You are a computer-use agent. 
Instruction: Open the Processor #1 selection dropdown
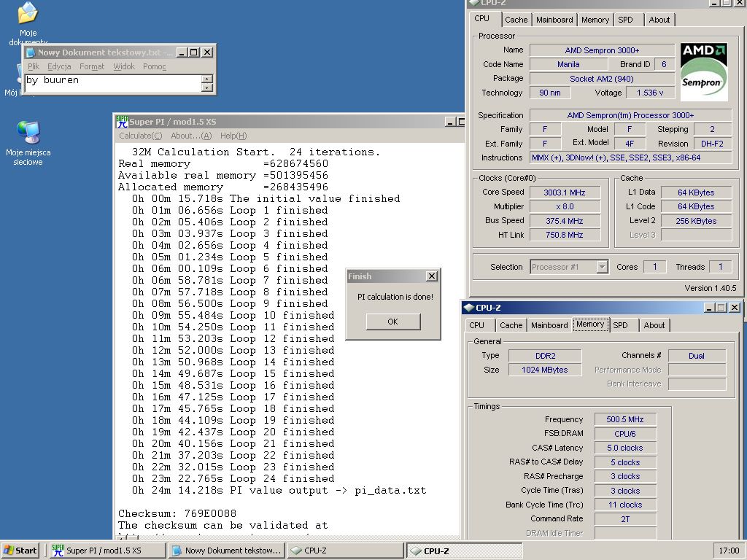602,267
